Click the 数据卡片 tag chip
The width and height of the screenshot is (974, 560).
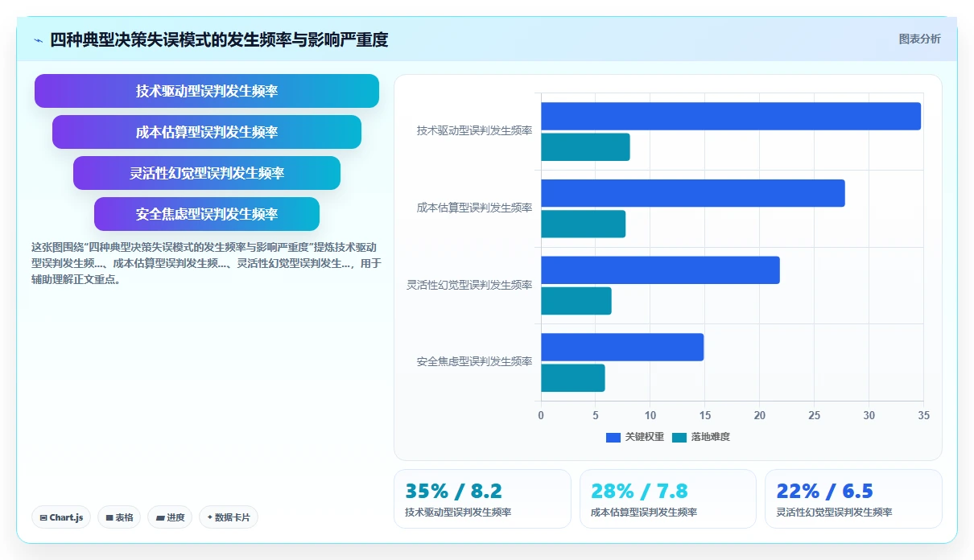tap(229, 517)
